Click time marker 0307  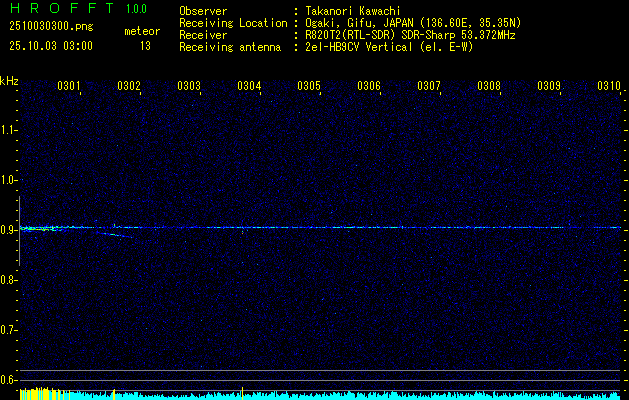click(x=429, y=85)
